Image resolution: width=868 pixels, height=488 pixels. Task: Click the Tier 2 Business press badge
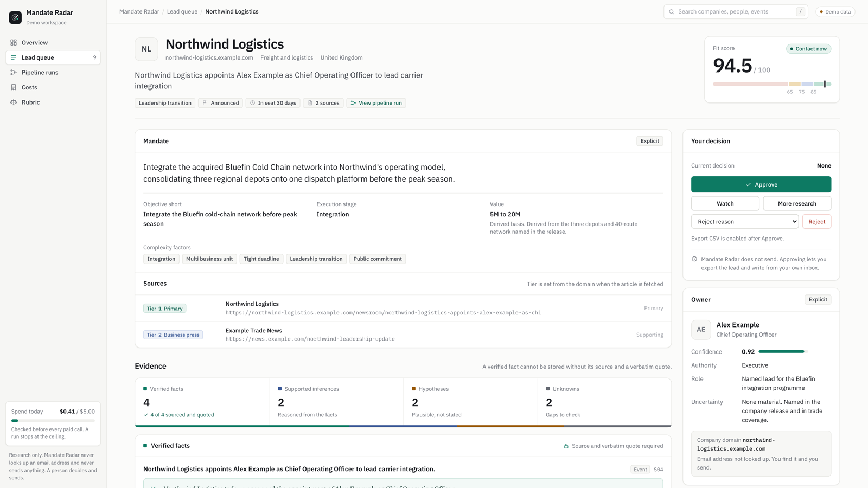(x=173, y=335)
